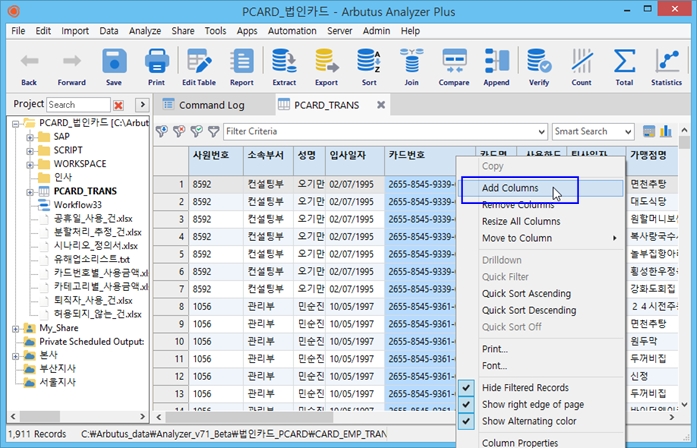Choose Add Columns in context menu
Viewport: 697px width, 448px height.
(541, 188)
